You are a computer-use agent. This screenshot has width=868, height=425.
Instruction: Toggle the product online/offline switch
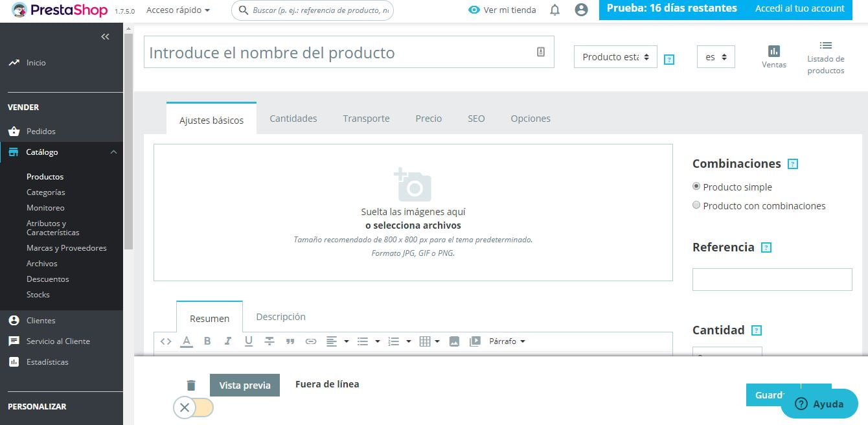pos(193,408)
